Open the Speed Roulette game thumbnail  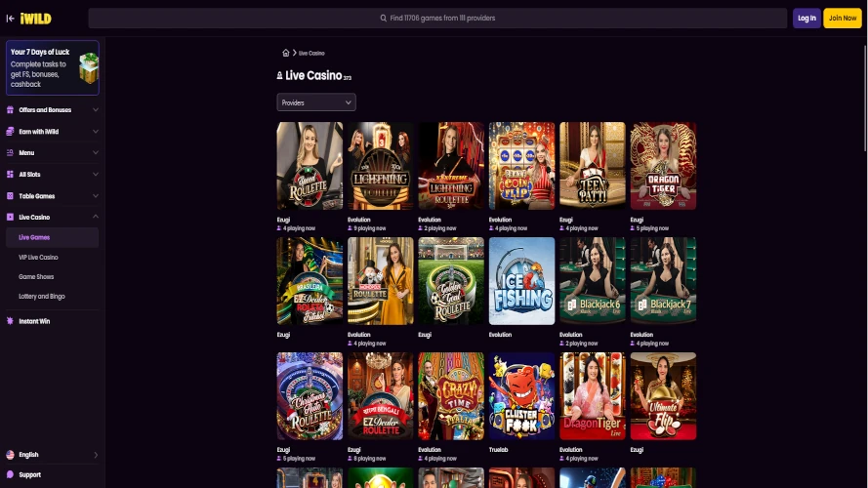tap(310, 166)
